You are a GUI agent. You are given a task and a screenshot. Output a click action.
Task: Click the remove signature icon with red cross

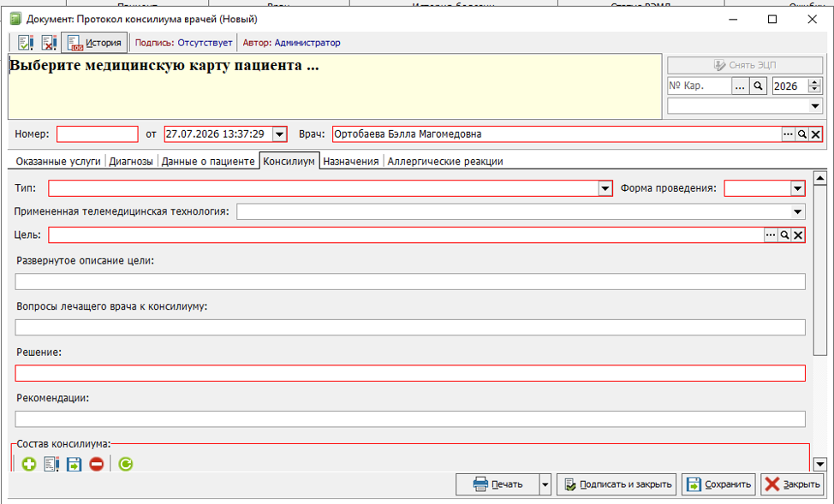click(49, 43)
